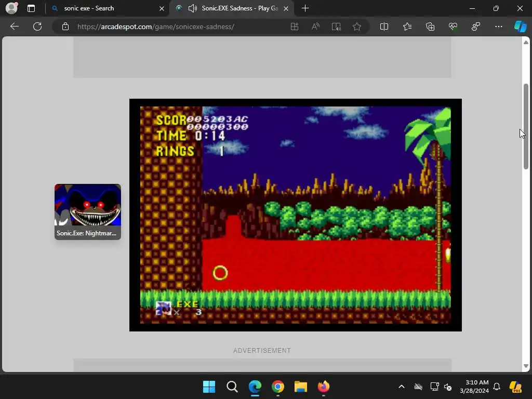This screenshot has height=399, width=532.
Task: Open Windows taskbar Search
Action: pos(232,387)
